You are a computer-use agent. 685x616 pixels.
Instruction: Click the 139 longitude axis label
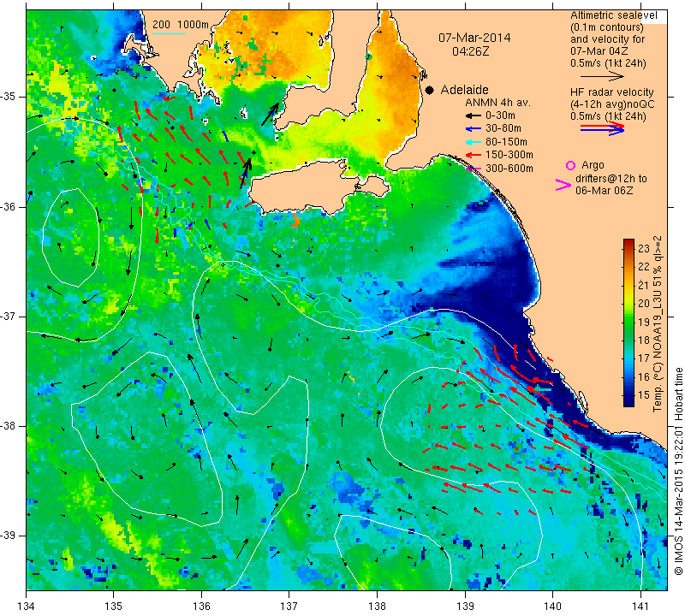[x=465, y=606]
